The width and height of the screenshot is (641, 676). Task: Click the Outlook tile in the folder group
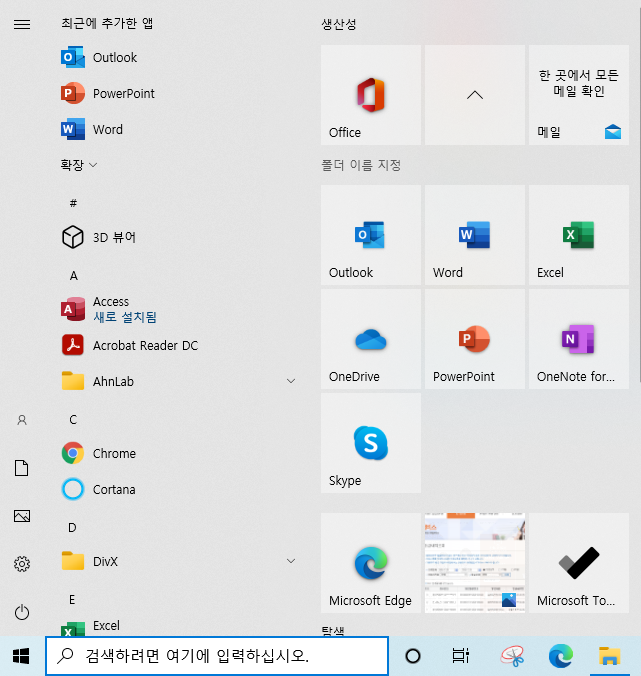coord(371,235)
